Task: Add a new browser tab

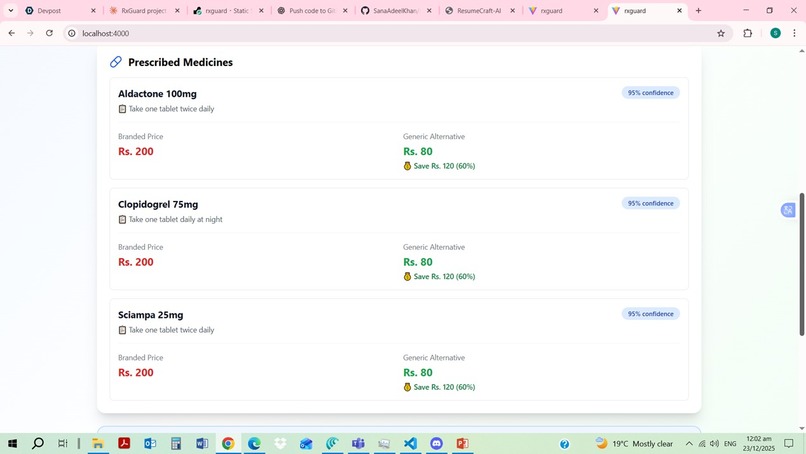Action: click(698, 10)
